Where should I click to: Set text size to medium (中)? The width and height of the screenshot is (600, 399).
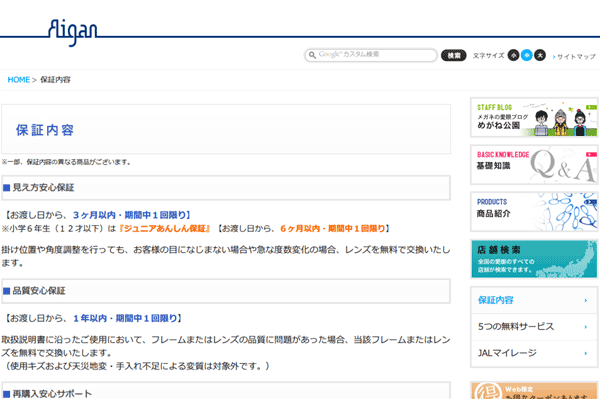527,55
